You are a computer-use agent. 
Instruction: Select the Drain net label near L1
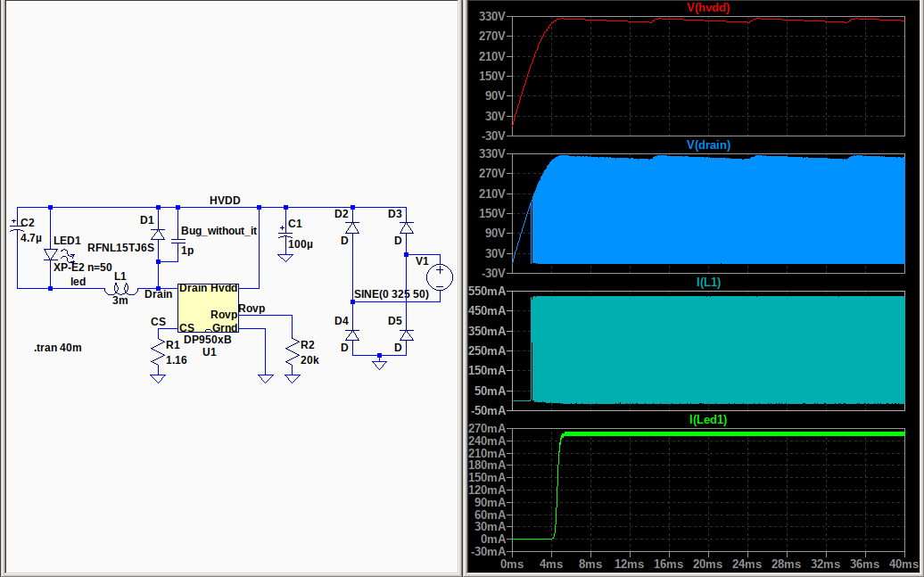point(159,294)
